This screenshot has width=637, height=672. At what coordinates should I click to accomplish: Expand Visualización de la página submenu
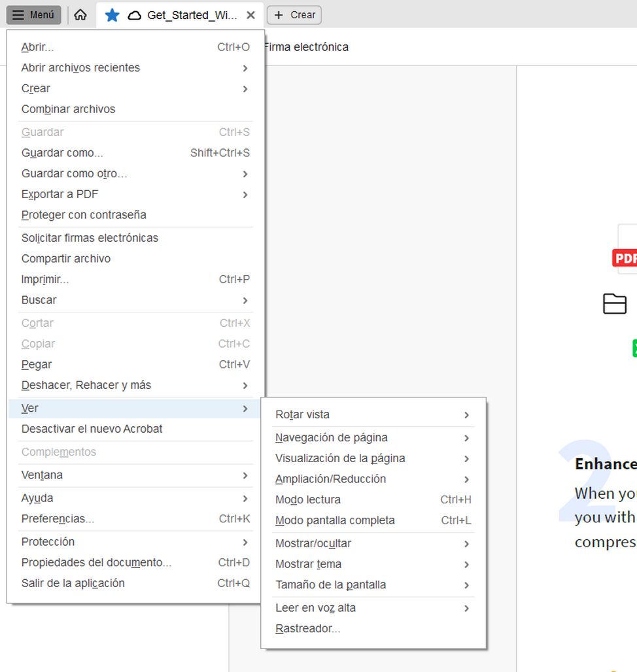point(373,458)
